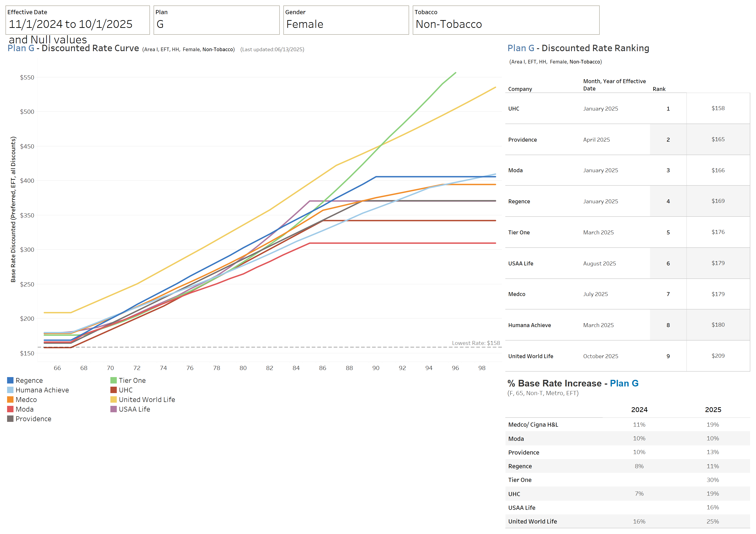Image resolution: width=756 pixels, height=534 pixels.
Task: Click the August 2025 effective date cell
Action: 599,263
